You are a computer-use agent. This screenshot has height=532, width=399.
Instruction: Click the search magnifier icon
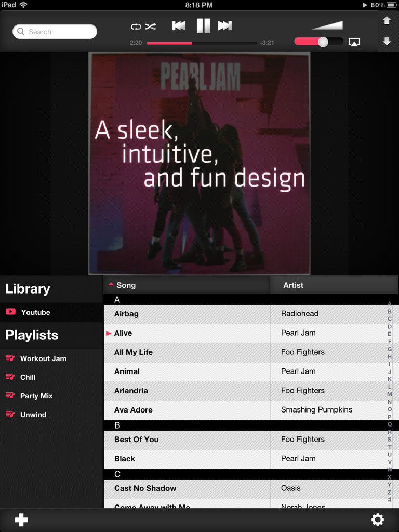(21, 32)
